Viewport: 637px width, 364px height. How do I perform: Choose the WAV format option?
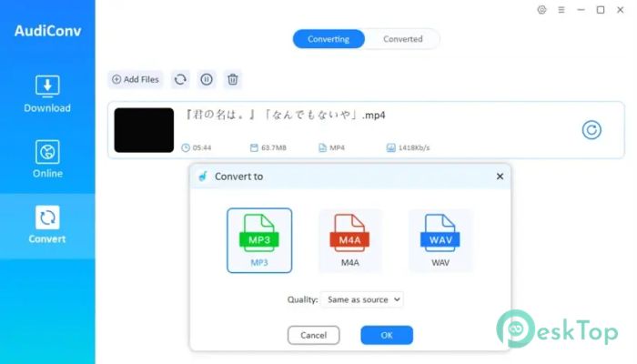pyautogui.click(x=440, y=240)
